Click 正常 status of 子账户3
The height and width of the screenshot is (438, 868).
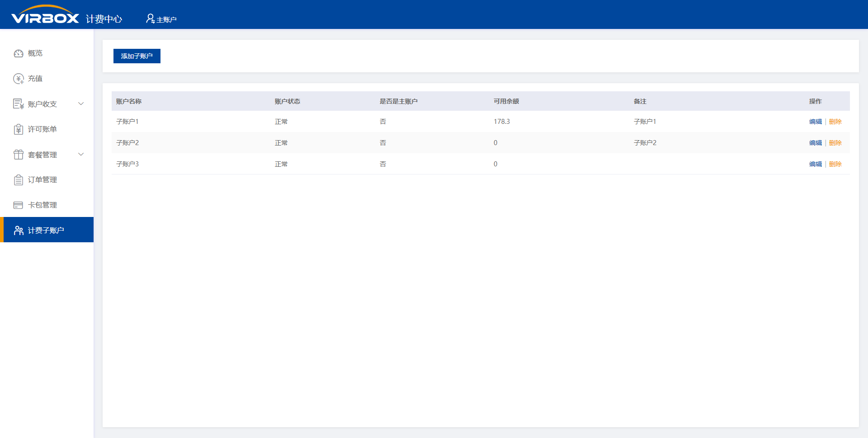[x=281, y=164]
